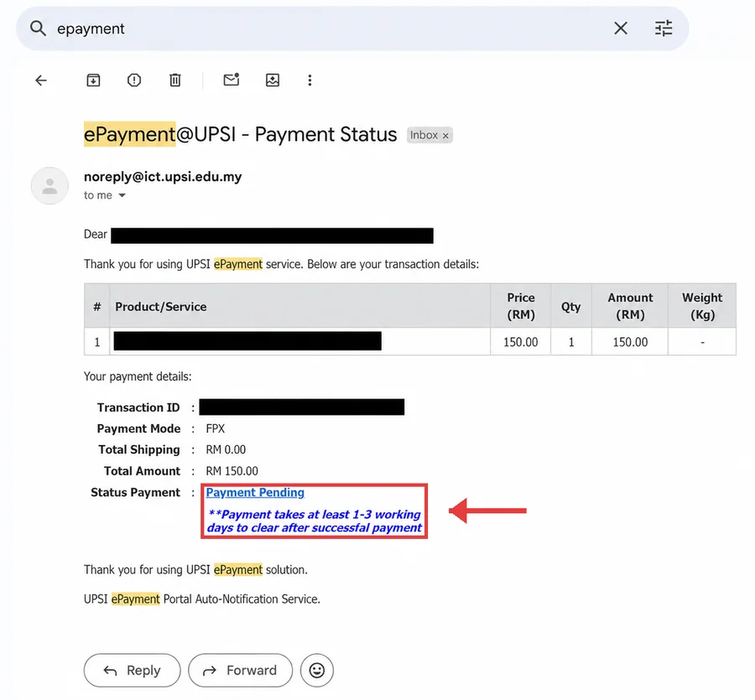Click the sender avatar icon
Image resolution: width=755 pixels, height=700 pixels.
(49, 186)
